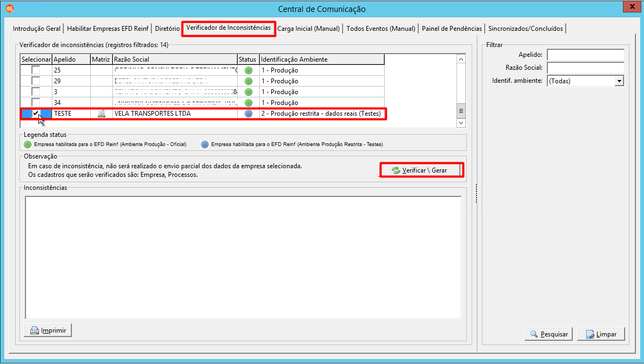Click the Limpar button

click(x=601, y=334)
